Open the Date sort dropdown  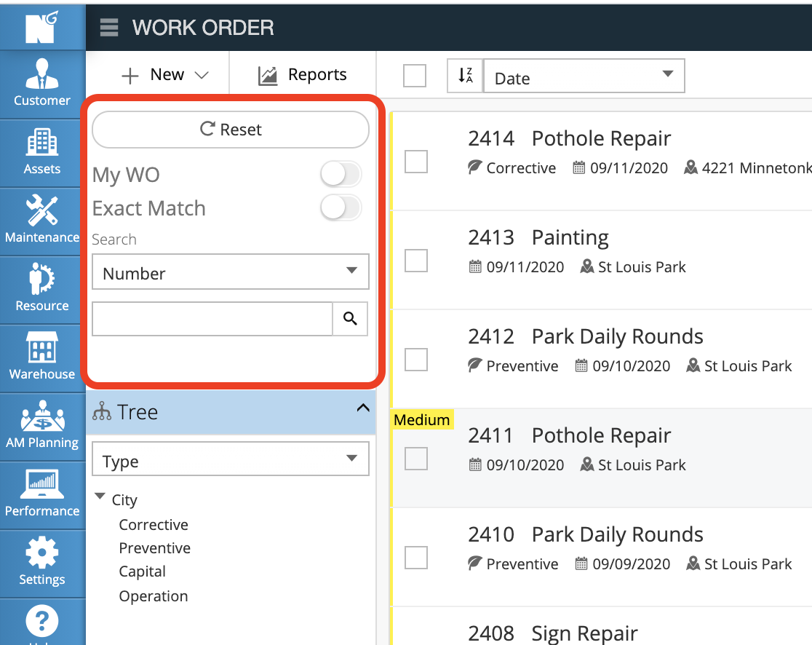(584, 76)
